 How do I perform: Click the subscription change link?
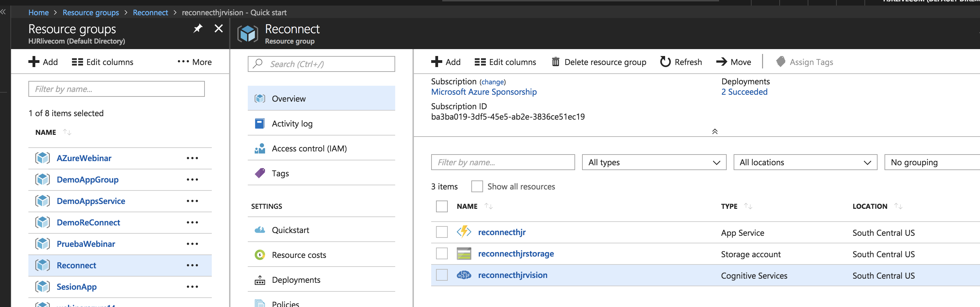coord(492,82)
